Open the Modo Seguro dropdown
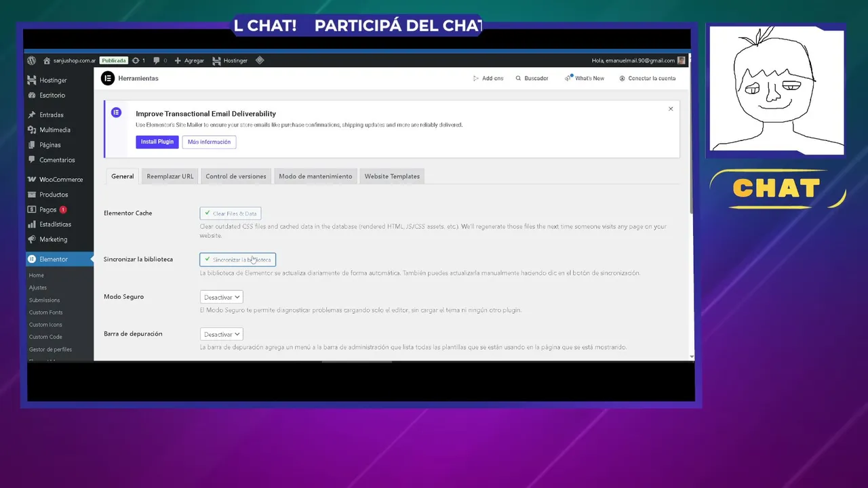This screenshot has height=488, width=868. pos(221,297)
